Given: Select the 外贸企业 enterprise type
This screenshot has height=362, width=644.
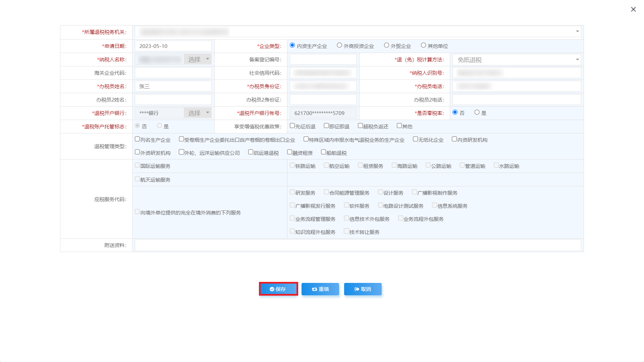Looking at the screenshot, I should [x=386, y=45].
